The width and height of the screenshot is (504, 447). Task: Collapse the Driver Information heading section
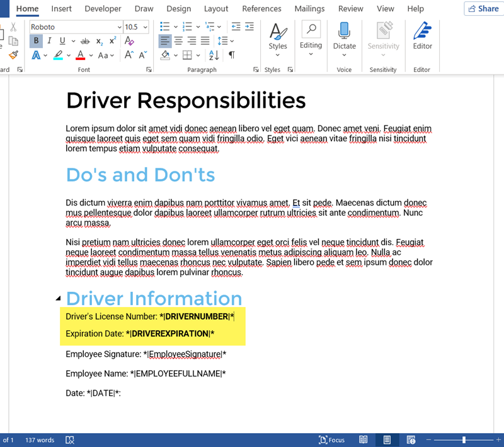tap(59, 298)
